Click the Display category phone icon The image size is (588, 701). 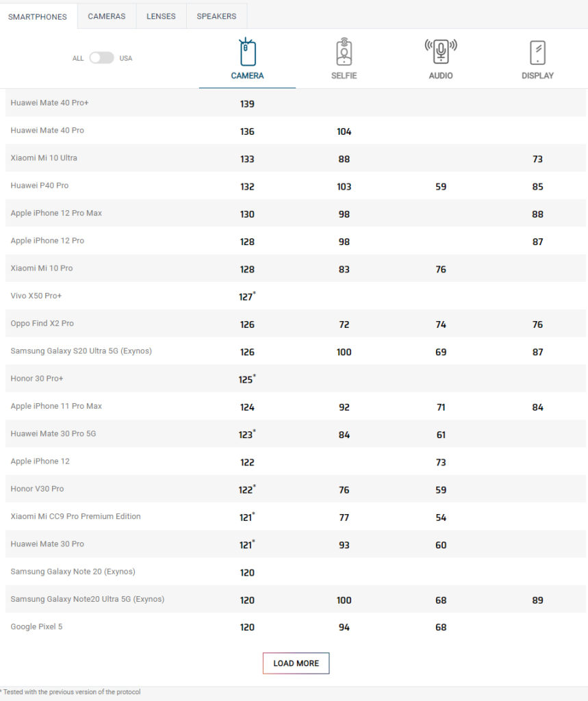coord(537,52)
